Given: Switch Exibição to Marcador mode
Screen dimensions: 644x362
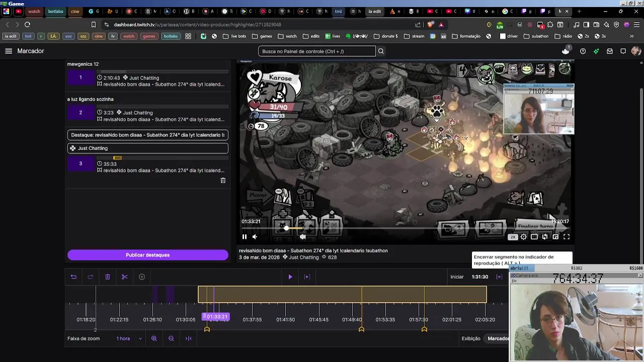Looking at the screenshot, I should click(x=498, y=339).
